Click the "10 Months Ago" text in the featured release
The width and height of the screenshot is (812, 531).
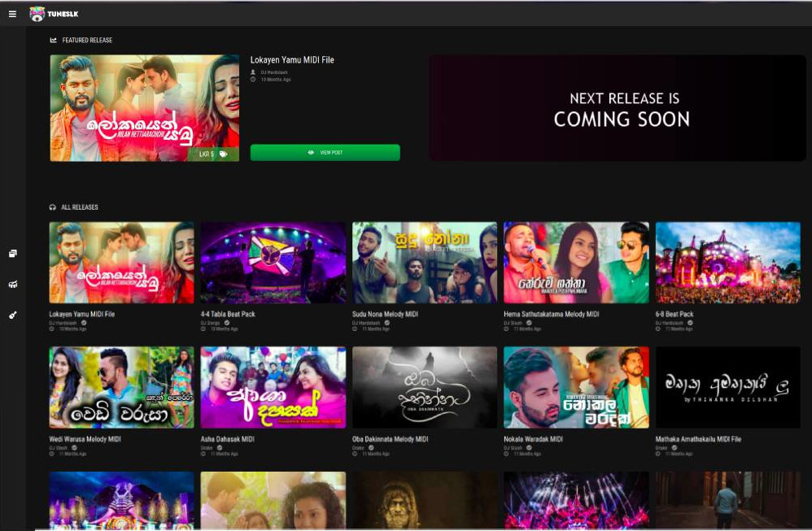tap(276, 80)
